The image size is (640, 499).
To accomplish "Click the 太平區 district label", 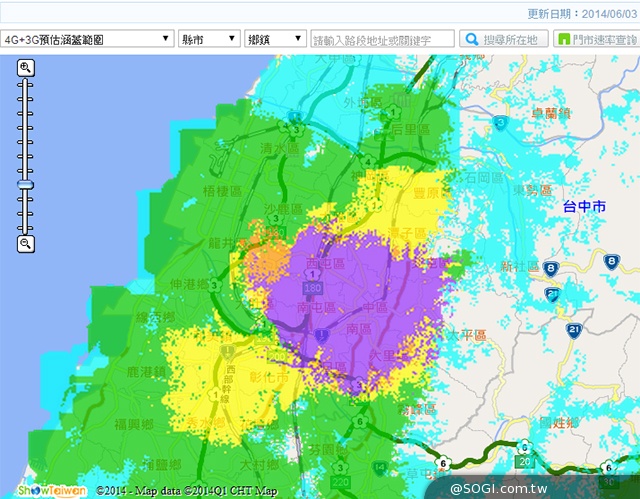I will (x=466, y=336).
